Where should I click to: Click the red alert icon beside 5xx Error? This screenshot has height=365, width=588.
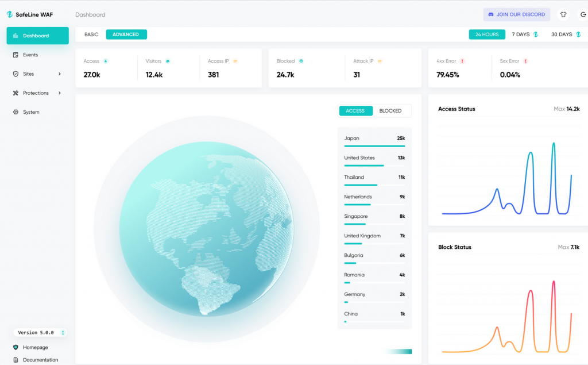tap(525, 61)
